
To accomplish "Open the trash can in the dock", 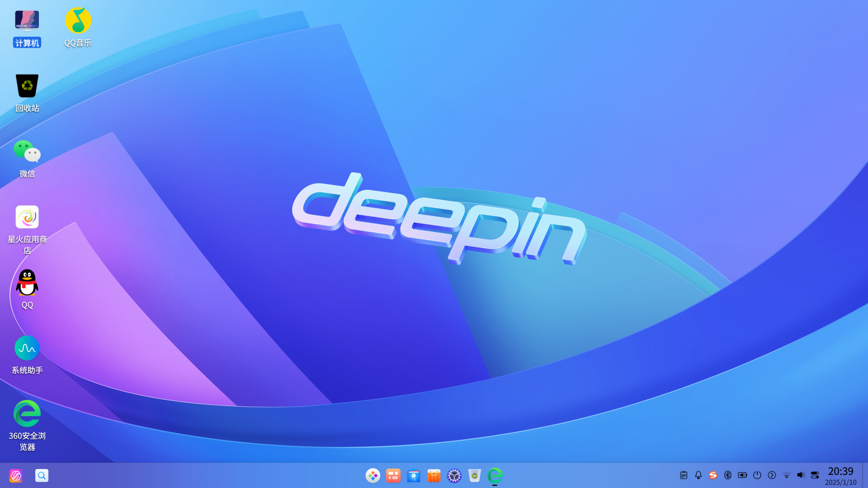I will (475, 475).
